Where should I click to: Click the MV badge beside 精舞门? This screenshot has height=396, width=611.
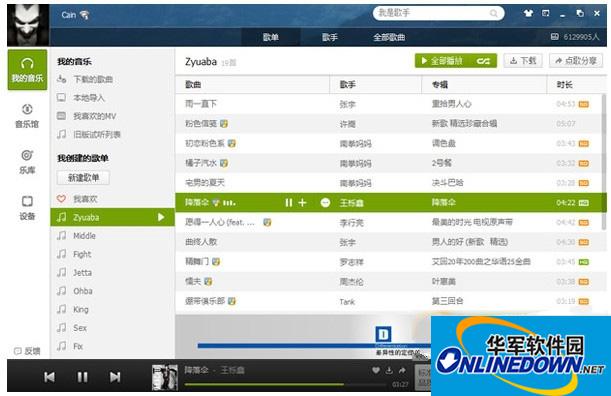click(x=216, y=262)
